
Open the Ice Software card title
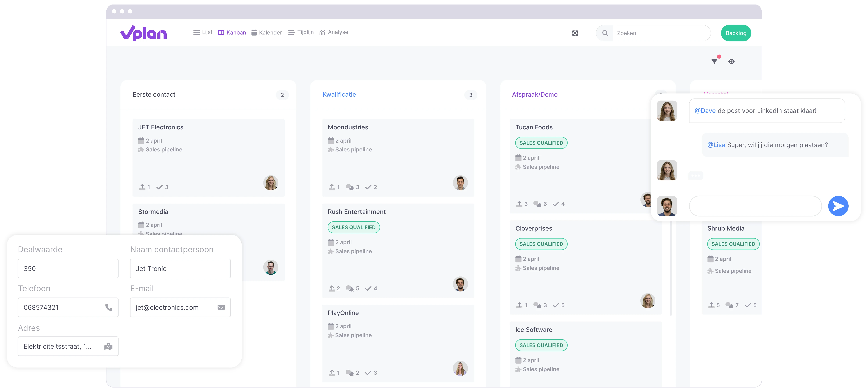click(534, 330)
